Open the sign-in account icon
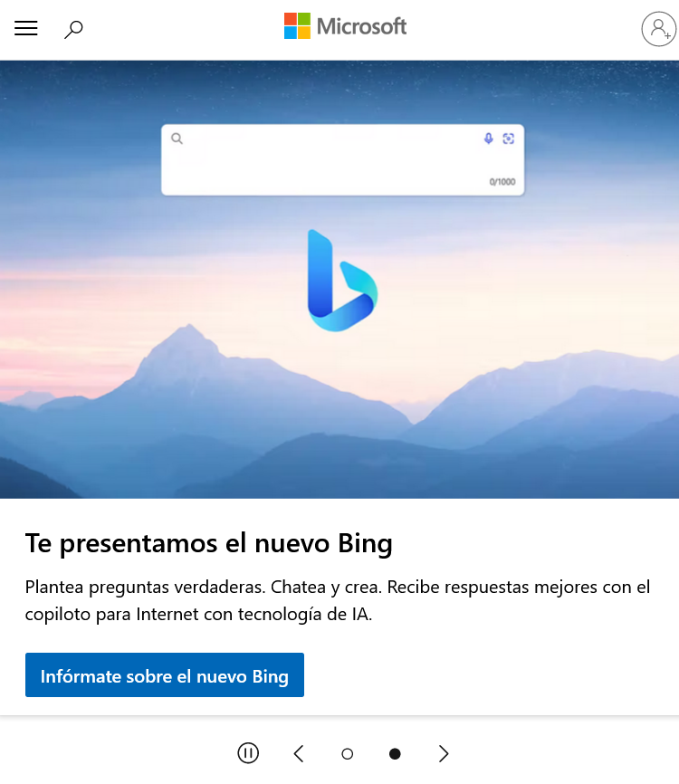The width and height of the screenshot is (679, 784). click(658, 29)
